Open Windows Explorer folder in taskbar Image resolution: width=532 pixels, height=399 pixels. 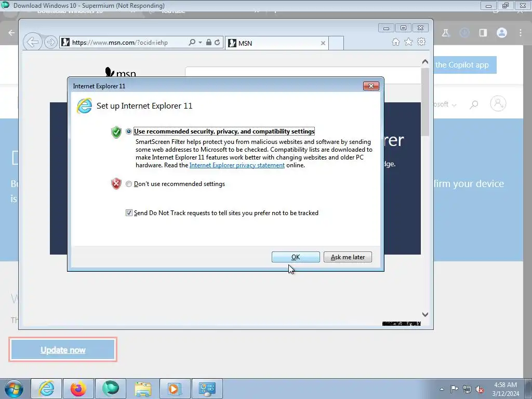143,389
